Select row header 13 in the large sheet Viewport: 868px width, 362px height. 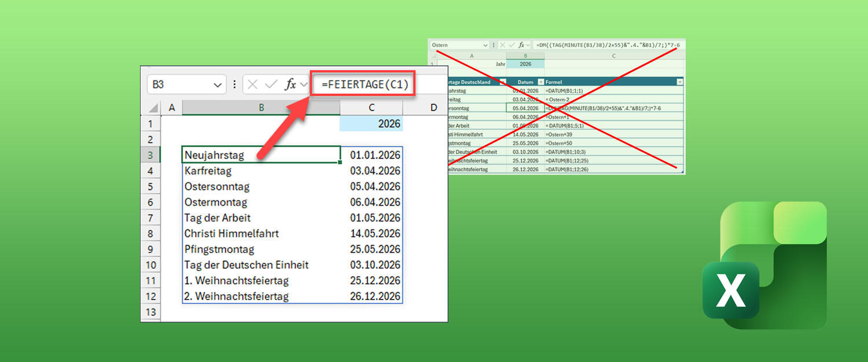[151, 312]
